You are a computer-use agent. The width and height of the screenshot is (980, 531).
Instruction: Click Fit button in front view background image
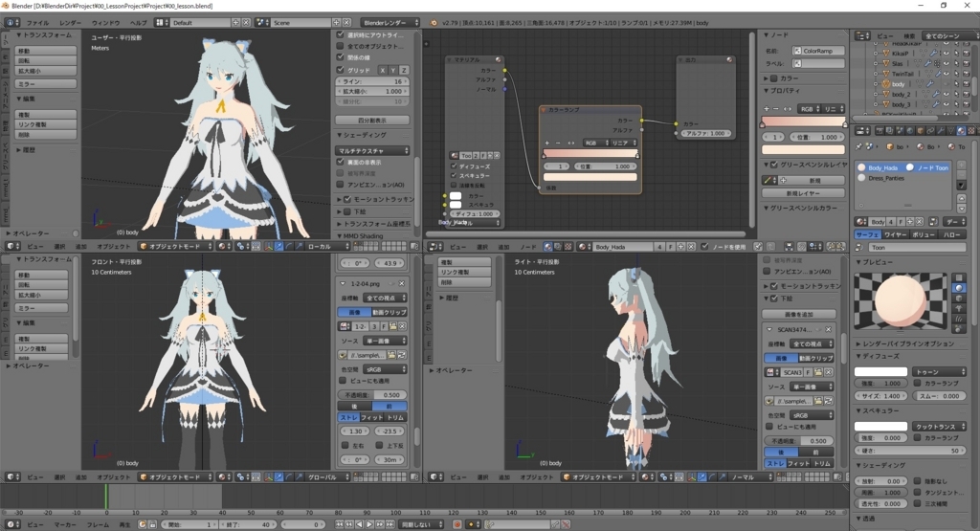(x=372, y=417)
